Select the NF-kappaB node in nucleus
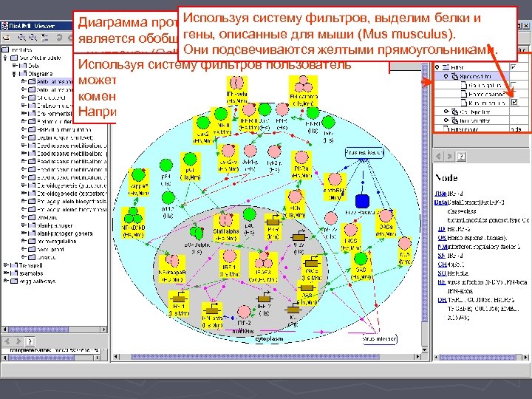Screen dimensions: 532x399 pos(172,269)
